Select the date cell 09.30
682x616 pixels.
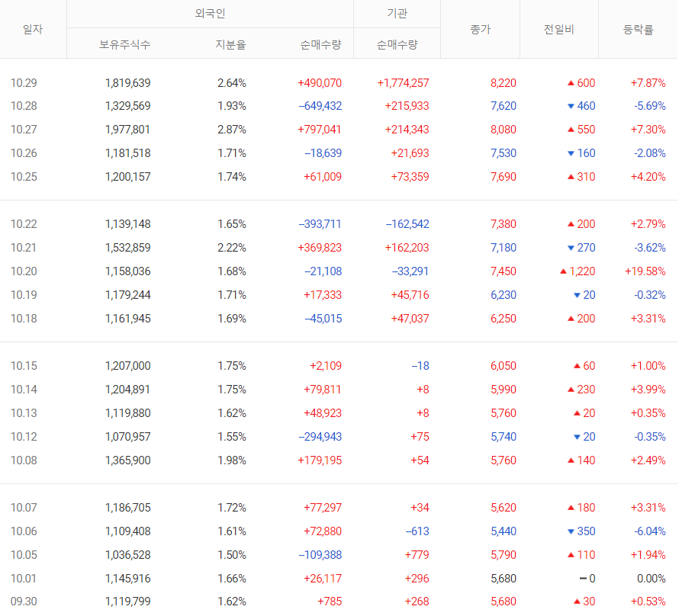pyautogui.click(x=24, y=602)
